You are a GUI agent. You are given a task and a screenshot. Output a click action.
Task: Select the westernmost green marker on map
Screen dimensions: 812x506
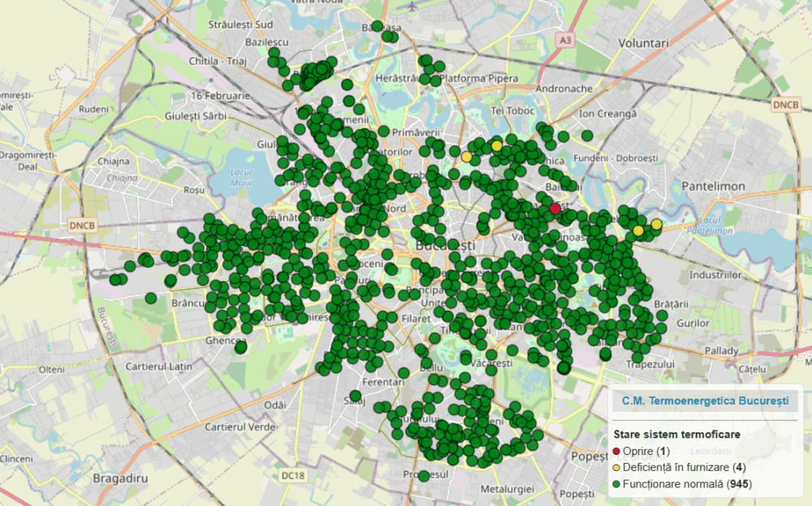pyautogui.click(x=115, y=279)
